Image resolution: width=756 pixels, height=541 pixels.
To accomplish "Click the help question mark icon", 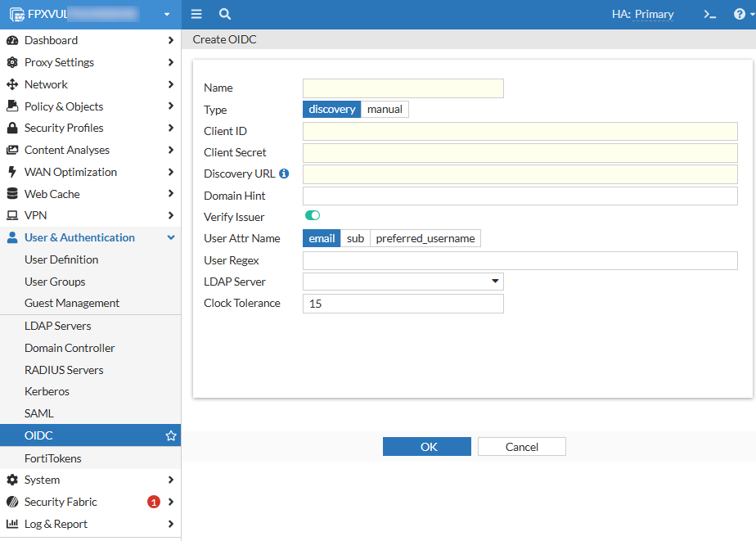I will click(x=739, y=14).
